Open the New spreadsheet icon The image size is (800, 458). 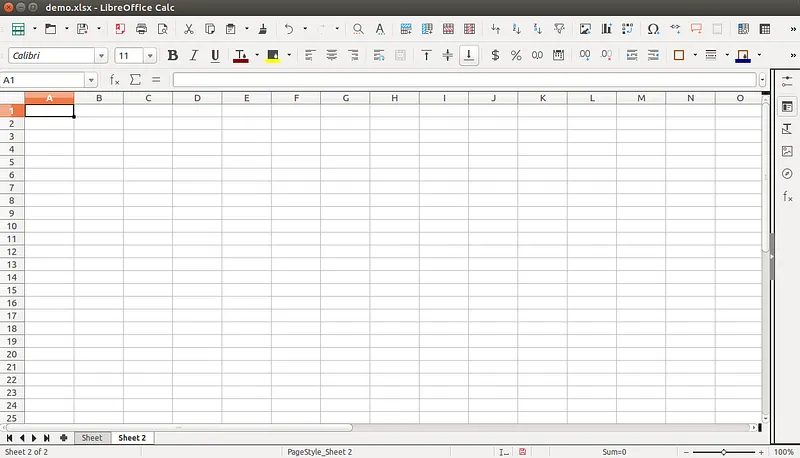[18, 29]
